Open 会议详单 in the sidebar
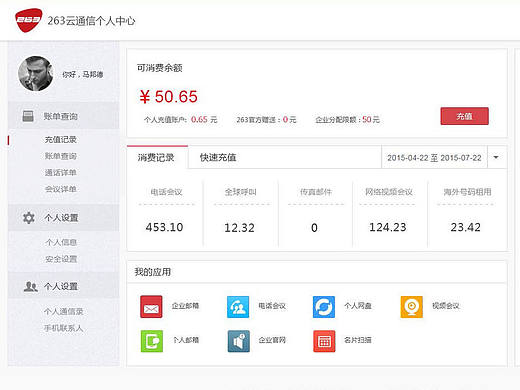 point(61,189)
